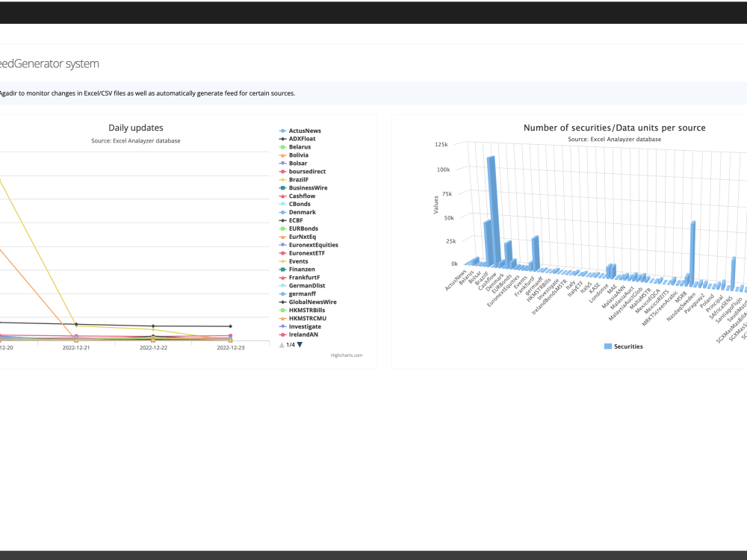The image size is (747, 560).
Task: Toggle HKMSTRCMU legend entry
Action: 303,318
